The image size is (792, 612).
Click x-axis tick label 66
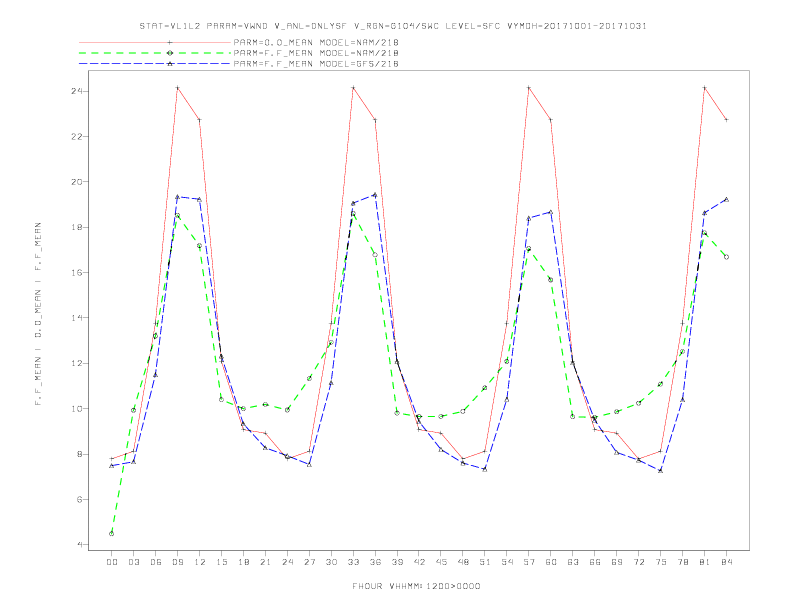point(595,562)
